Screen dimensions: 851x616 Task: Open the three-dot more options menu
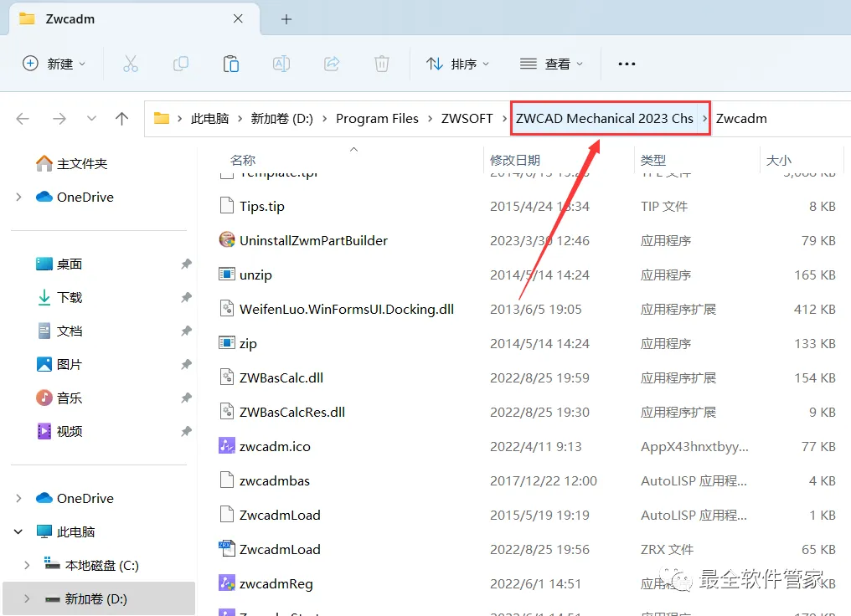pos(627,64)
